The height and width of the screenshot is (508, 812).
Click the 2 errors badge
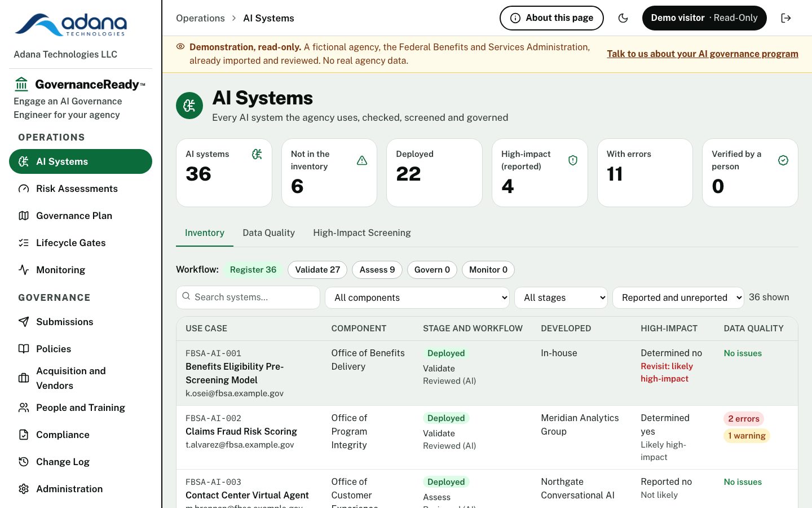pos(744,419)
